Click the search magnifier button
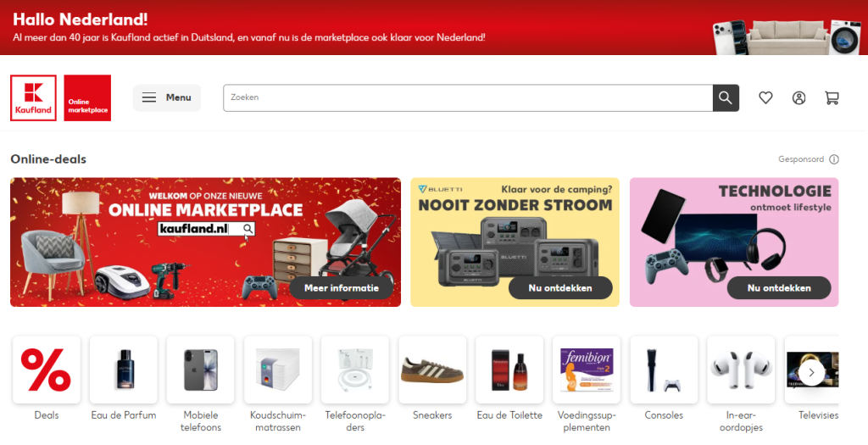 point(726,98)
